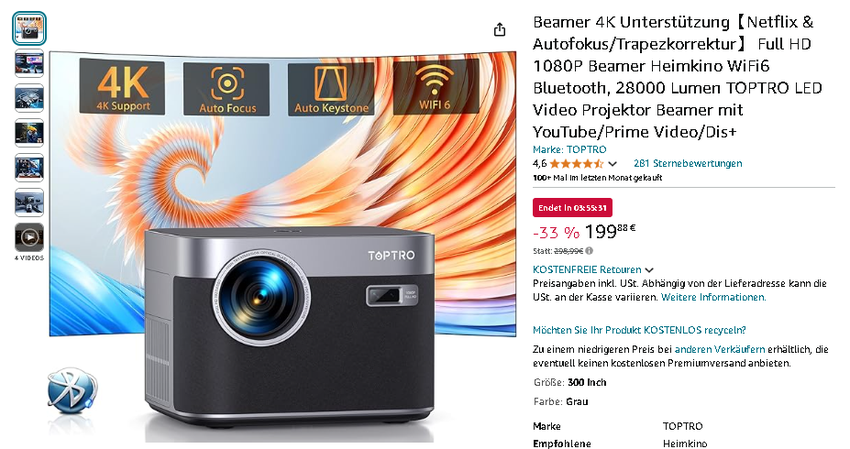Expand the star rating dropdown arrow

[x=613, y=164]
